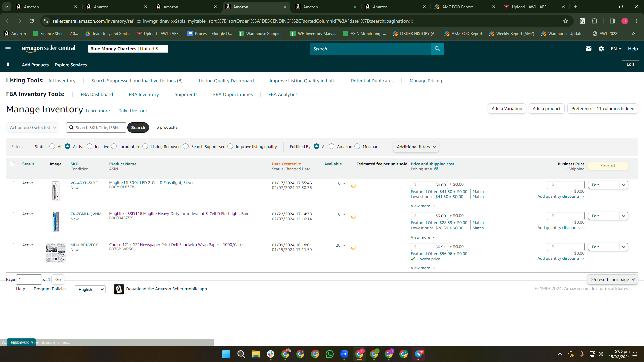Click the page number input field
Screen dimensions: 644x362
29,279
